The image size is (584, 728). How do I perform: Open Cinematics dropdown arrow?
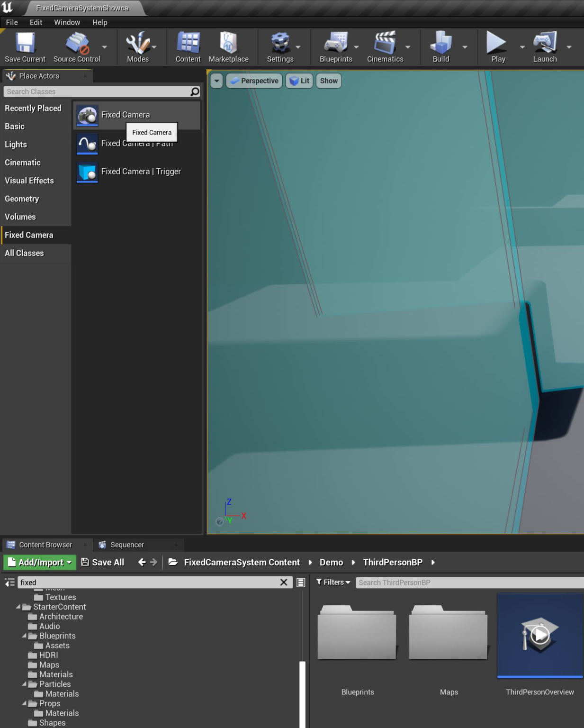click(x=408, y=47)
